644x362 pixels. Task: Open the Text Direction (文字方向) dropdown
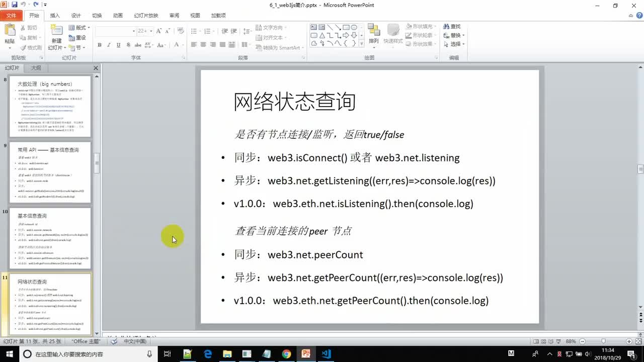click(x=272, y=28)
